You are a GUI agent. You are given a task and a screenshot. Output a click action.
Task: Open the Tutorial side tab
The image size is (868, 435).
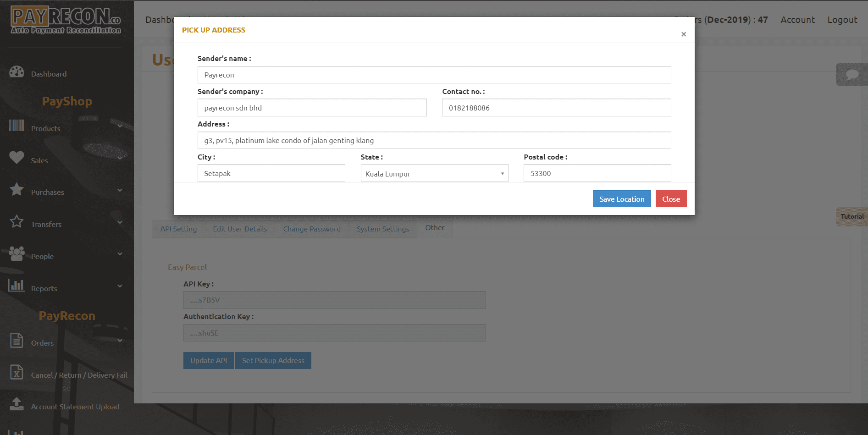click(852, 216)
